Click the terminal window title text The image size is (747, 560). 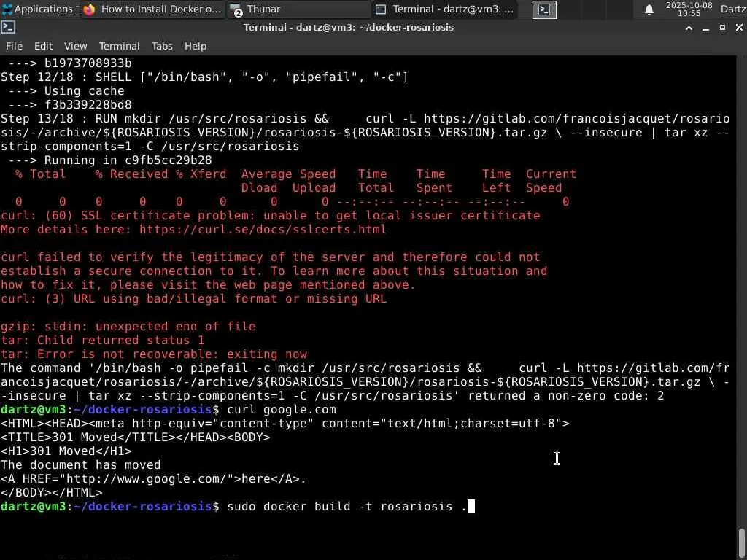348,28
